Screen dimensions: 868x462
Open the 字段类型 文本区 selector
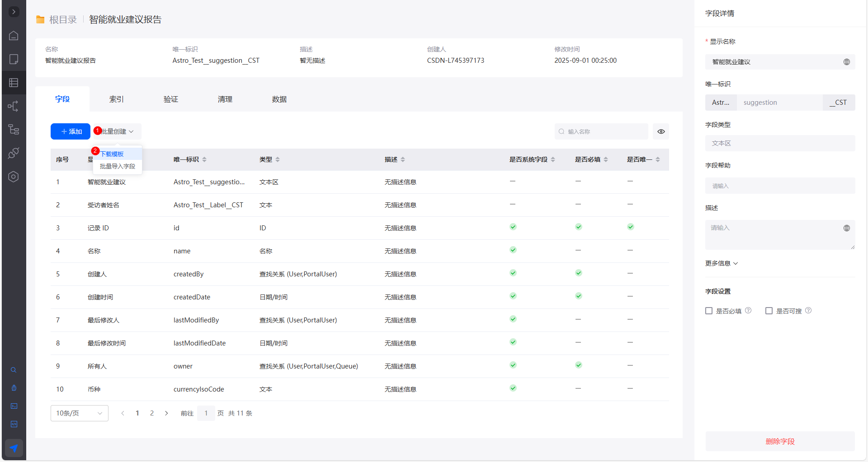[x=780, y=143]
